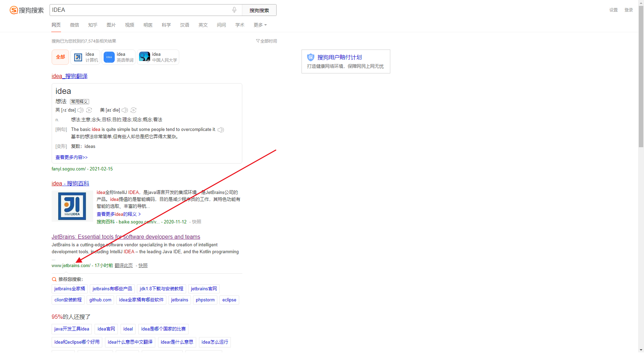Open the 搜狗用户赔付计划 link
The width and height of the screenshot is (644, 353).
tap(340, 58)
